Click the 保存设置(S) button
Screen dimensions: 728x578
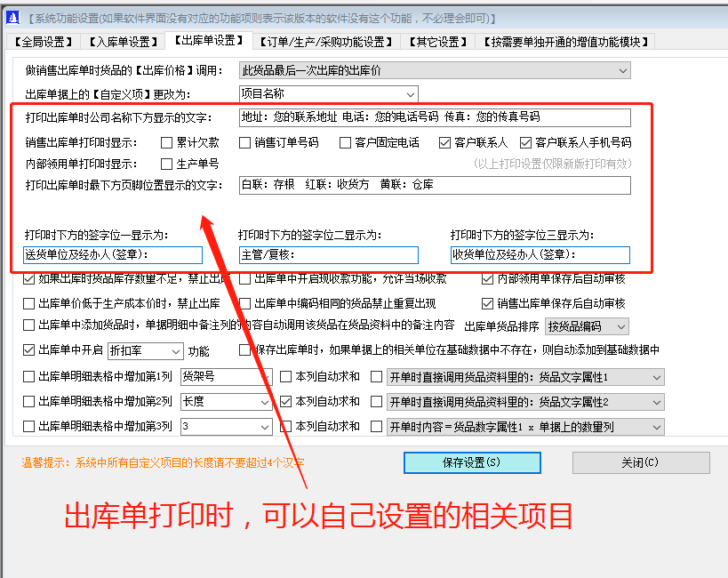point(472,462)
